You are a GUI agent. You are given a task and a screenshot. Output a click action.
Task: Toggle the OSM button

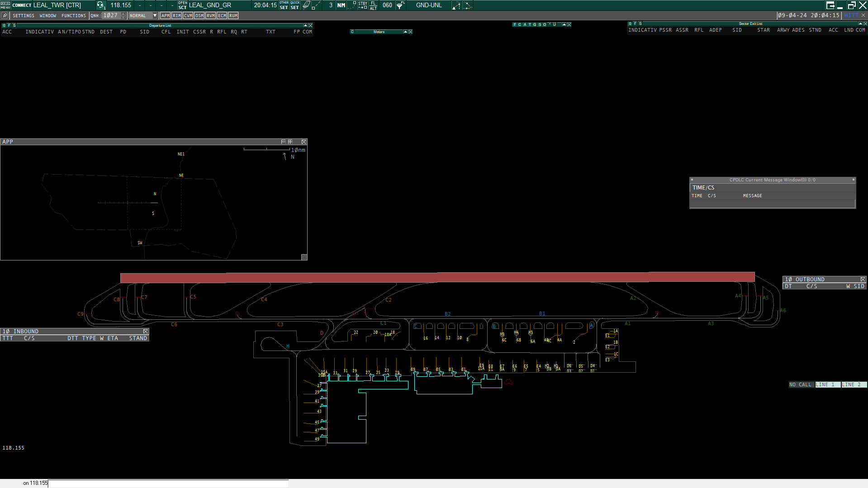click(199, 15)
